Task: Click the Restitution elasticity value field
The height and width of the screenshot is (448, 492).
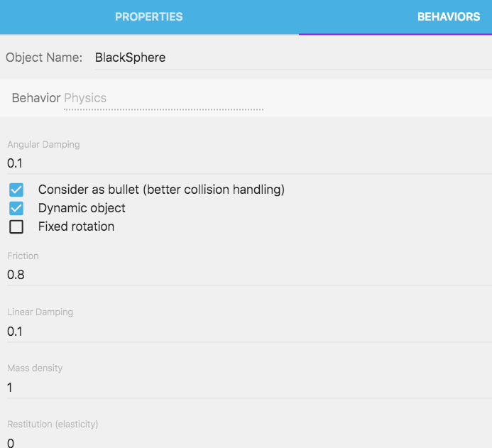Action: coord(248,442)
